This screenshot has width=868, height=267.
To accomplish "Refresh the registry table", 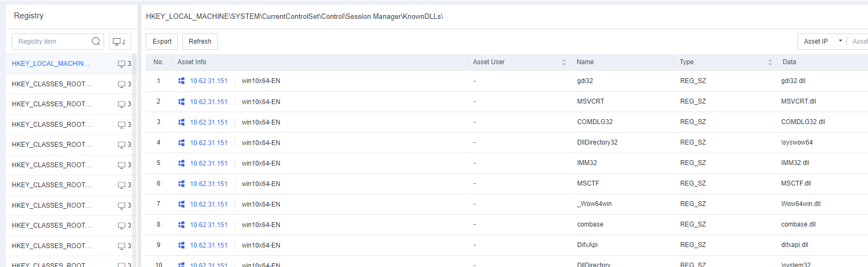I will (x=200, y=42).
